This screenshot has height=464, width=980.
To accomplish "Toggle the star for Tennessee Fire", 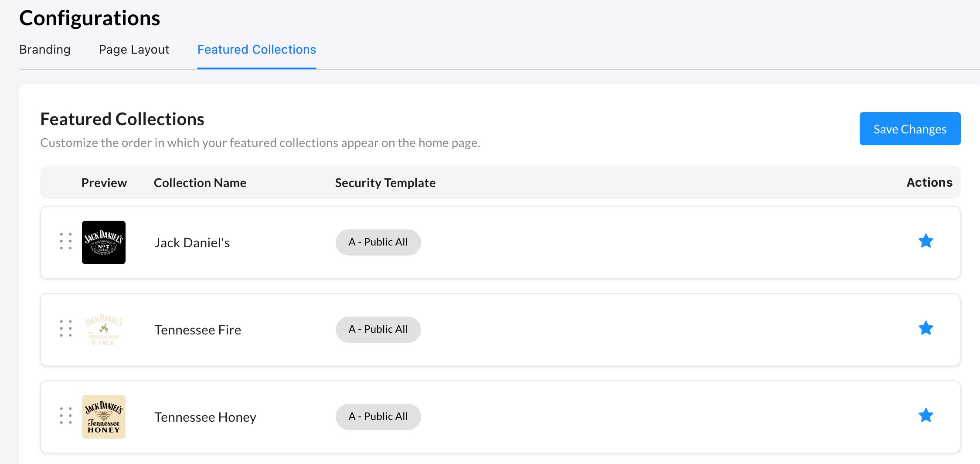I will 926,328.
